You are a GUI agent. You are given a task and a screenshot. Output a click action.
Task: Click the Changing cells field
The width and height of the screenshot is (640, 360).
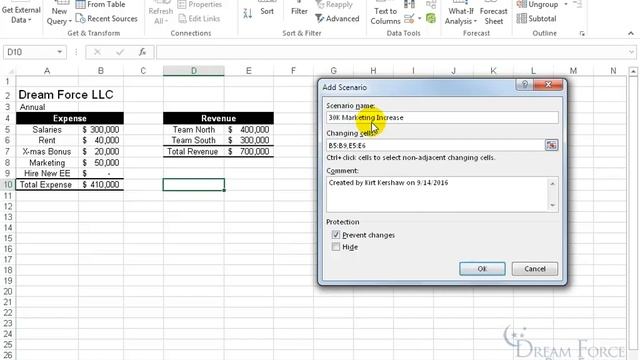click(435, 145)
